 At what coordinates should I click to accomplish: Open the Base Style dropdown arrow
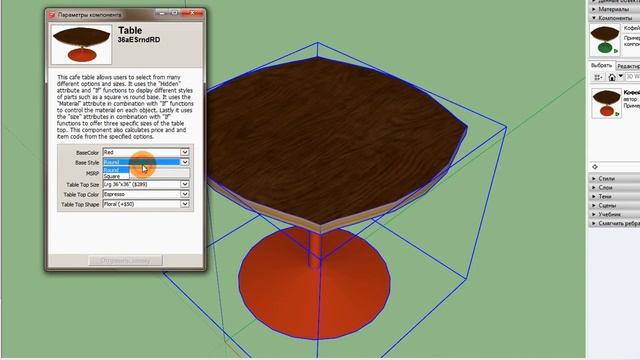click(184, 162)
